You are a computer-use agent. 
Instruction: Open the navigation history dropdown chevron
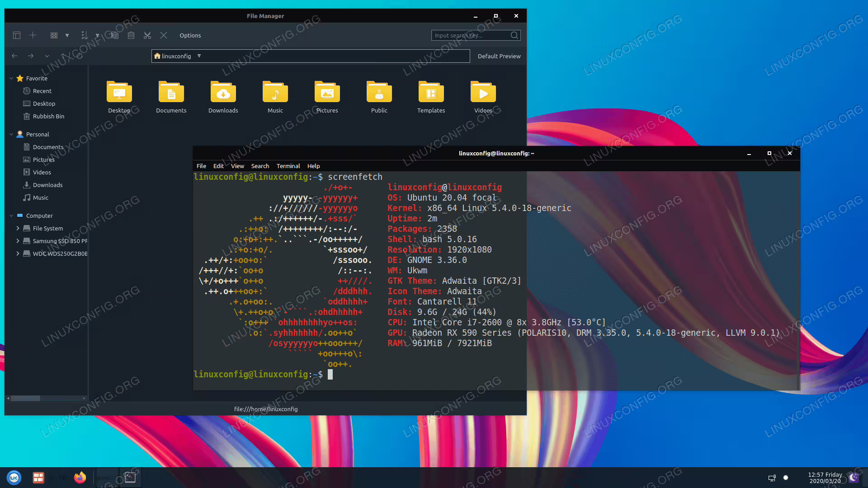(x=47, y=56)
